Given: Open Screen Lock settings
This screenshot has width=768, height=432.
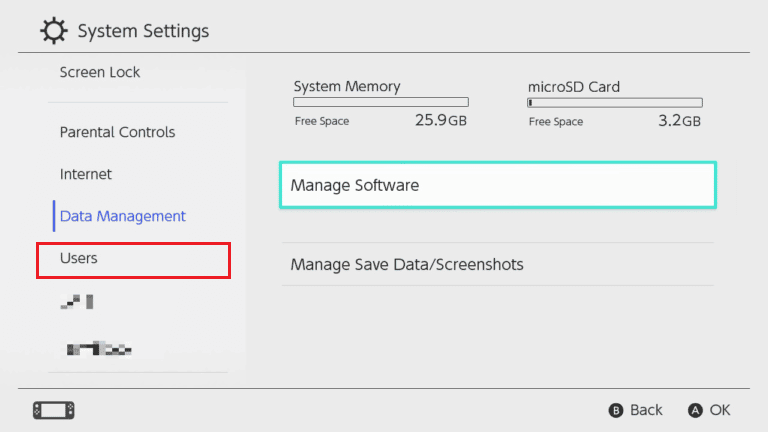Looking at the screenshot, I should tap(100, 72).
